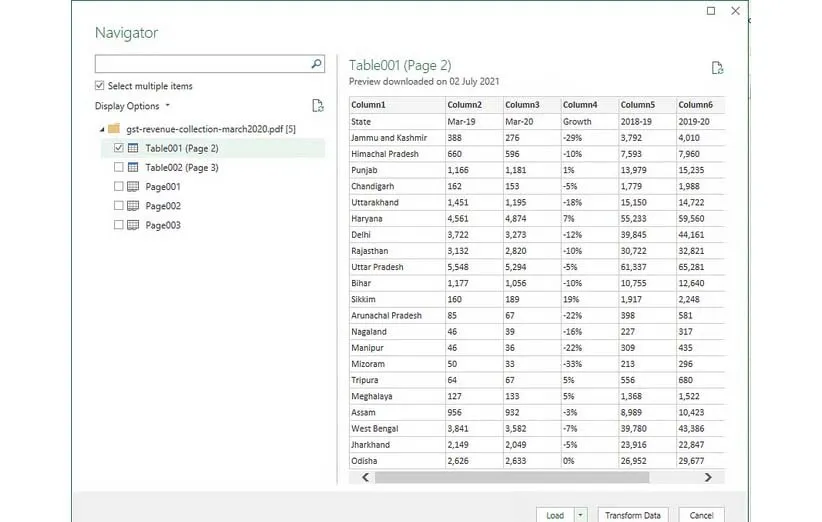The image size is (822, 522).
Task: Check the Table002 (Page 3) checkbox
Action: coord(119,167)
